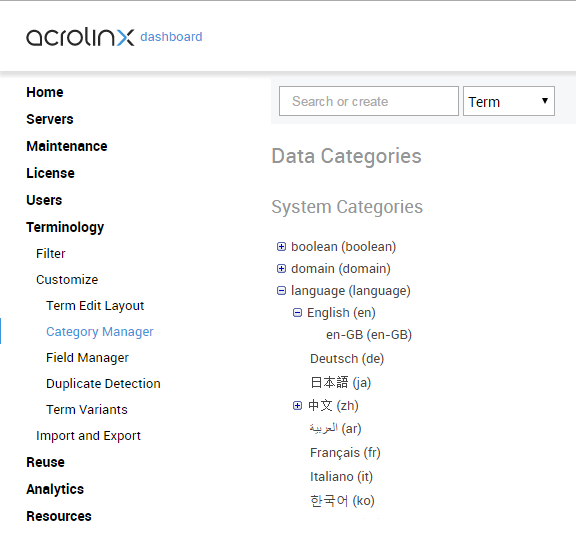Expand the 中文 (zh) node
This screenshot has width=576, height=544.
[297, 405]
